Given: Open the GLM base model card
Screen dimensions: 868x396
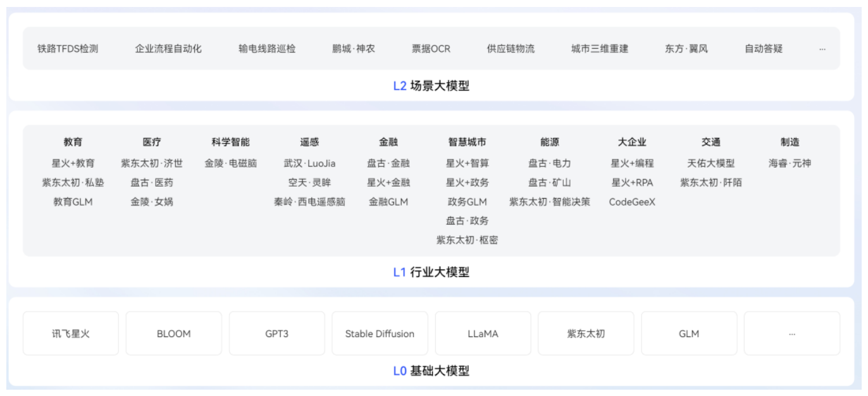Looking at the screenshot, I should pyautogui.click(x=689, y=333).
